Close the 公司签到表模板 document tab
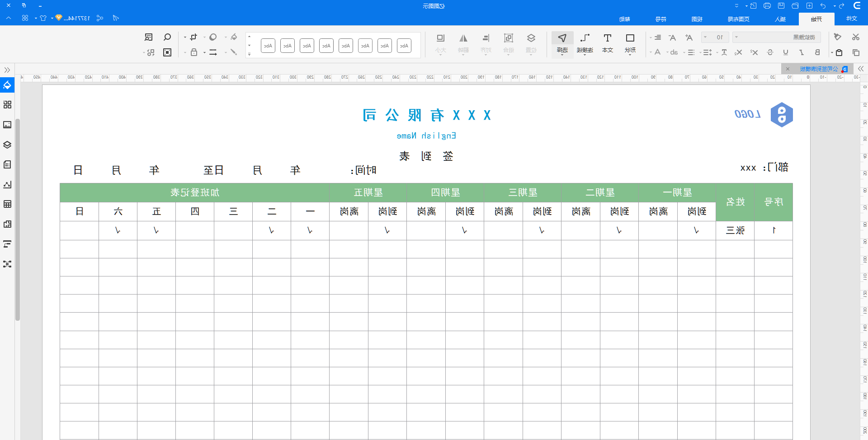Screen dimensions: 868x440 [788, 69]
